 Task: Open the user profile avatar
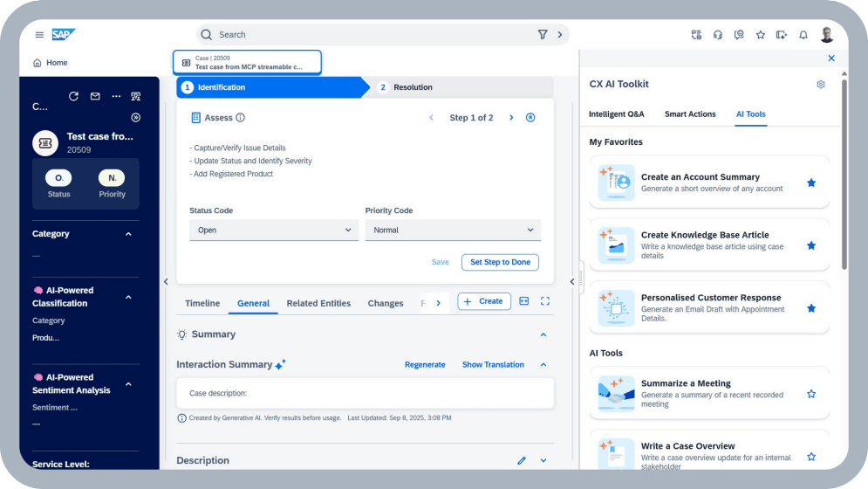827,34
